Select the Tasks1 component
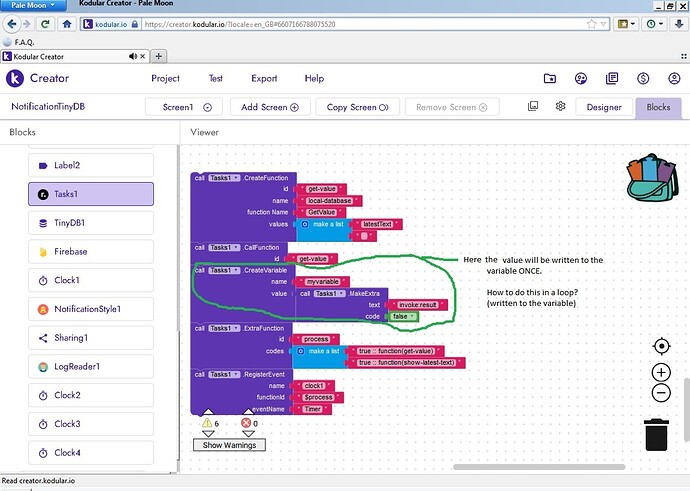 pos(91,194)
